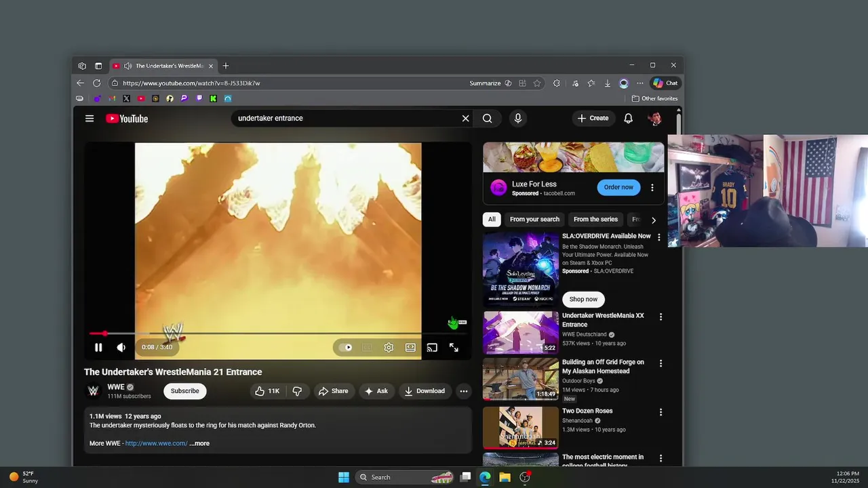Mute tab via speaker icon on tab
This screenshot has width=868, height=488.
click(127, 66)
